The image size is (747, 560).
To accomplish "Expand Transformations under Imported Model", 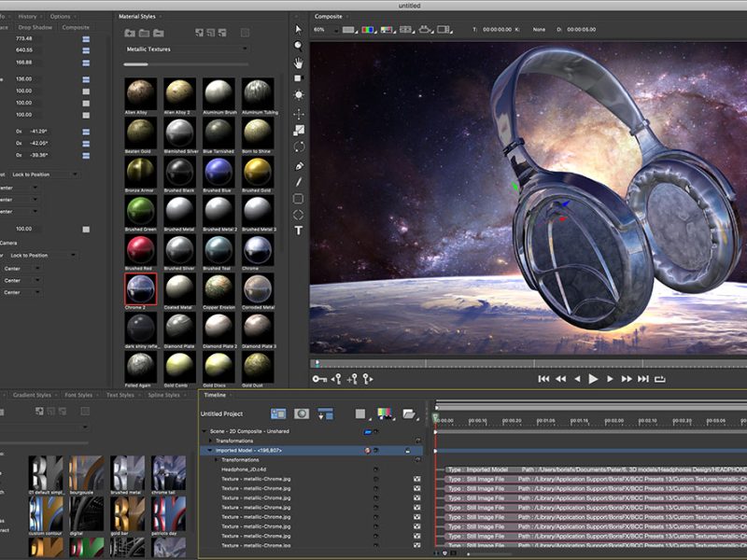I will coord(217,460).
